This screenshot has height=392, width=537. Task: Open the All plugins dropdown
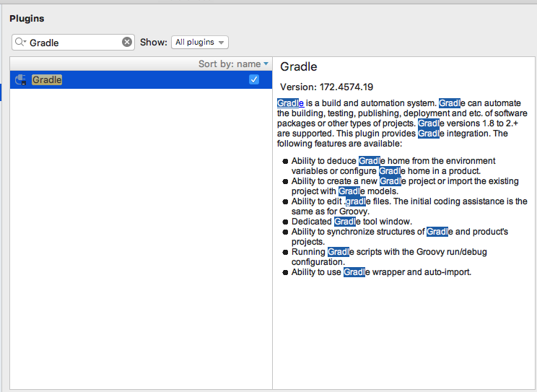pos(200,42)
